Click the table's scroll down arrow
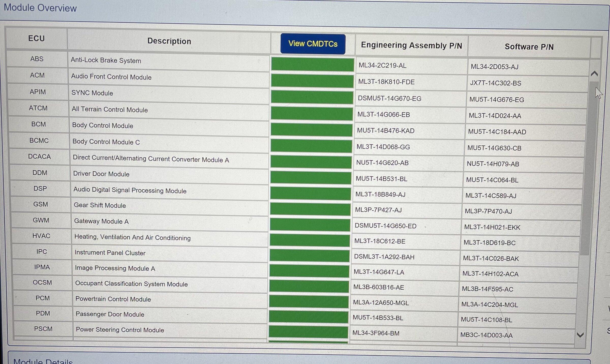Screen dimensions: 610x364 580,335
